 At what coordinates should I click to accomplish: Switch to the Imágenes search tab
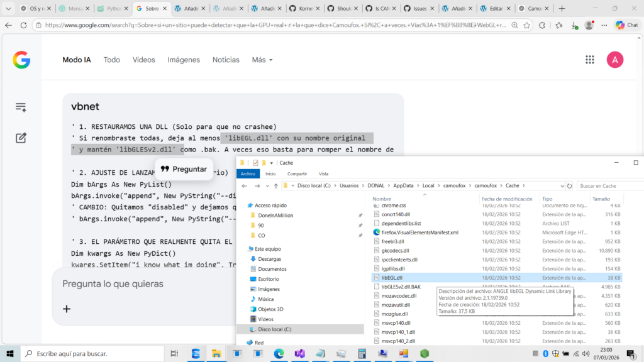coord(184,60)
